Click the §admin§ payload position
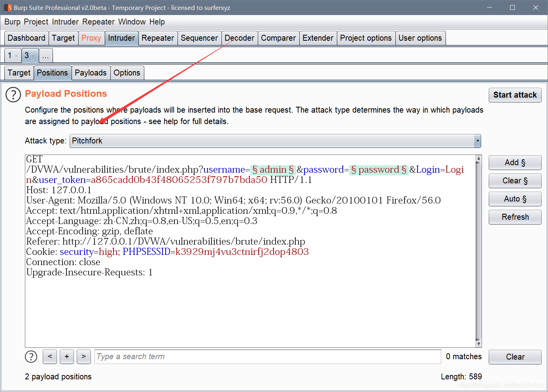This screenshot has width=548, height=392. pyautogui.click(x=273, y=170)
